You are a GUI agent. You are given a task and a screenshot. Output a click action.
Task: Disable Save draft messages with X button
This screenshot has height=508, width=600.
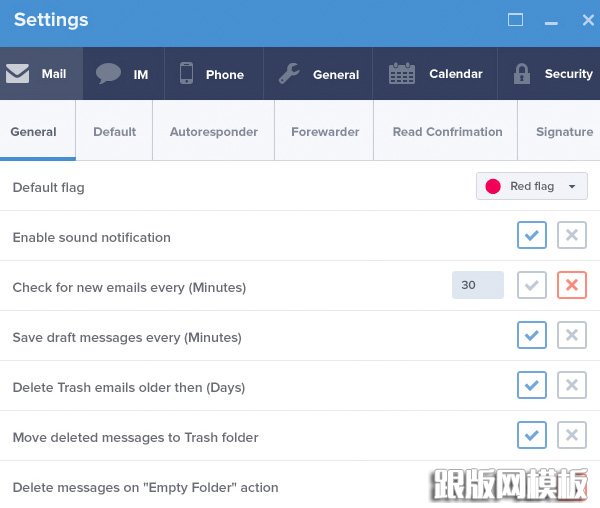click(572, 335)
